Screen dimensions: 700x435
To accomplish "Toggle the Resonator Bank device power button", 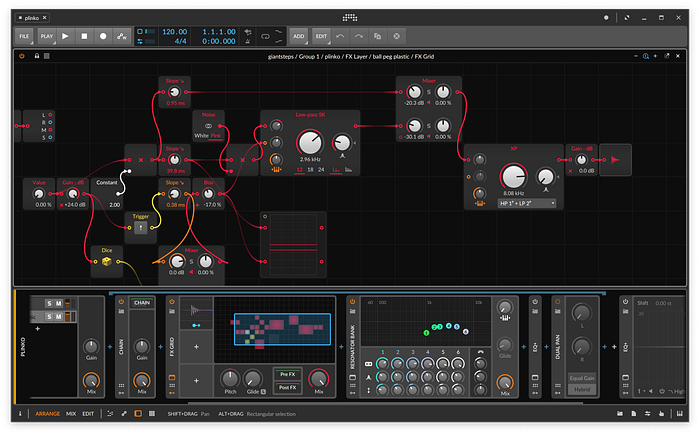I will point(352,302).
